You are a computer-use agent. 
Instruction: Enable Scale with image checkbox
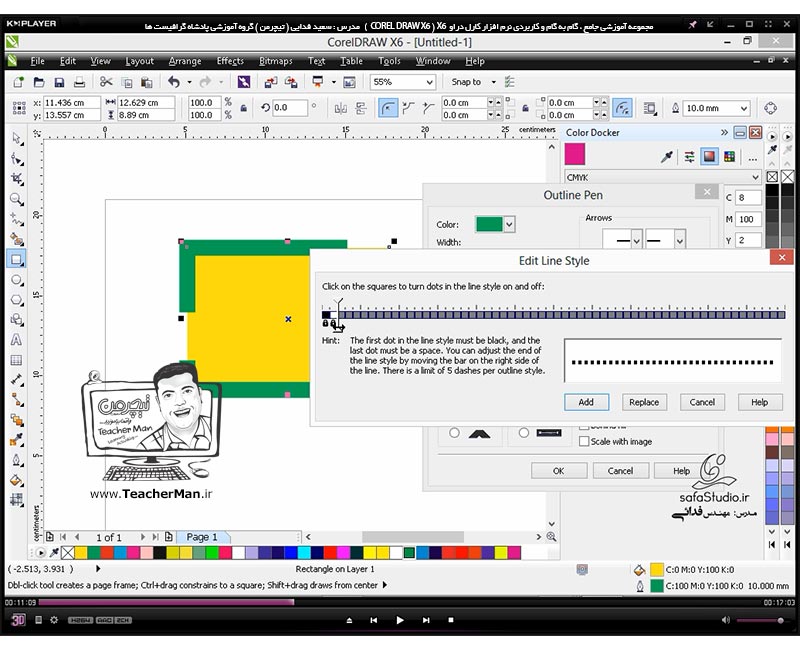584,442
